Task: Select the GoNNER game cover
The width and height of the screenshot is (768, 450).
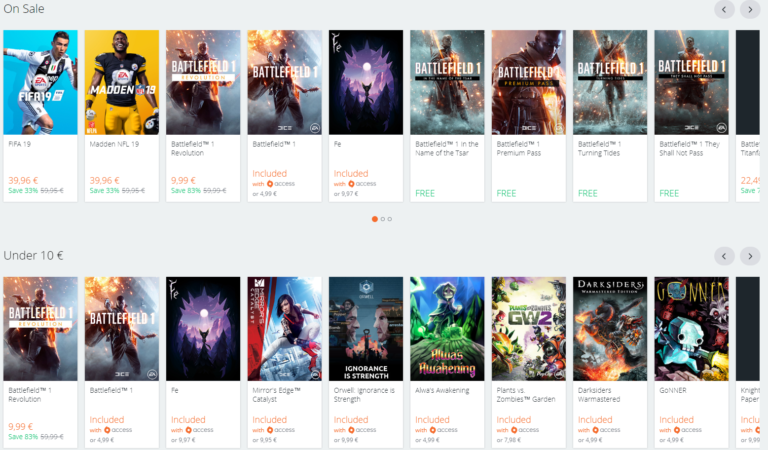Action: [692, 329]
